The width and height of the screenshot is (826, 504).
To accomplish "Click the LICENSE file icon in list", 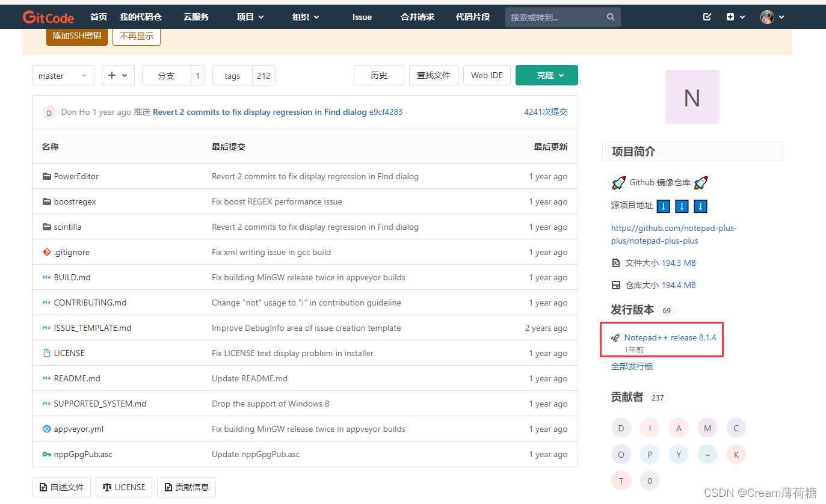I will [47, 353].
